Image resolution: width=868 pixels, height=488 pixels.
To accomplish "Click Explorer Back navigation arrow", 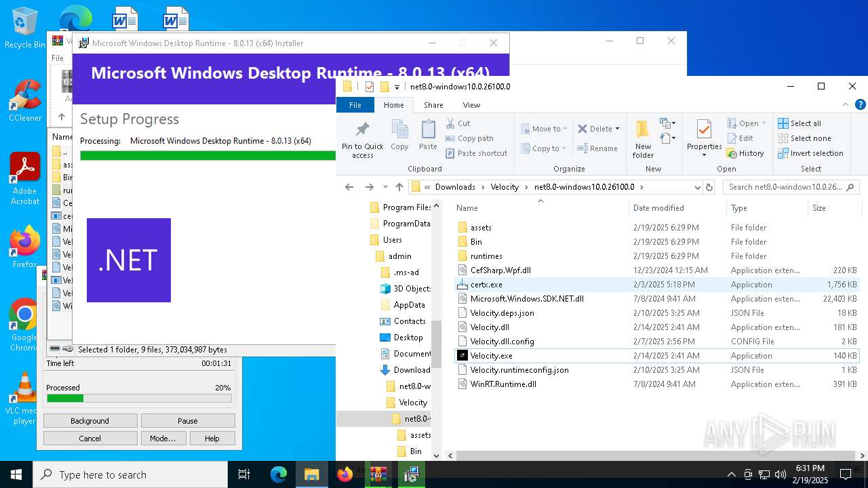I will click(349, 187).
